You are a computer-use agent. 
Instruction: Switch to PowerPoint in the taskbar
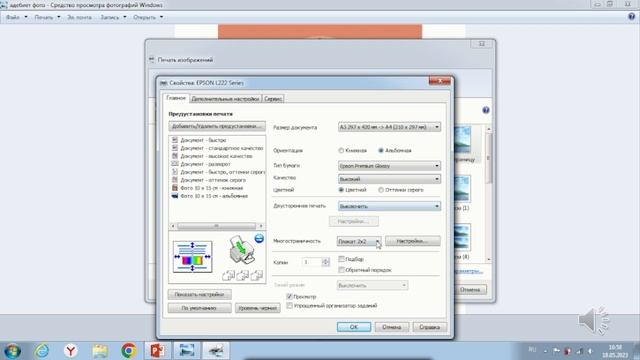point(157,351)
